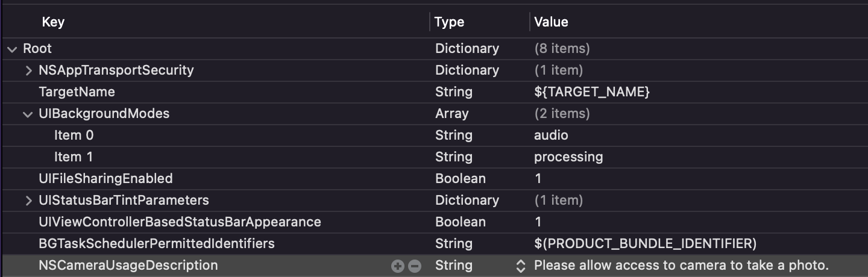Click the Boolean value of UIFileSharingEnabled
The width and height of the screenshot is (868, 277).
click(x=538, y=179)
